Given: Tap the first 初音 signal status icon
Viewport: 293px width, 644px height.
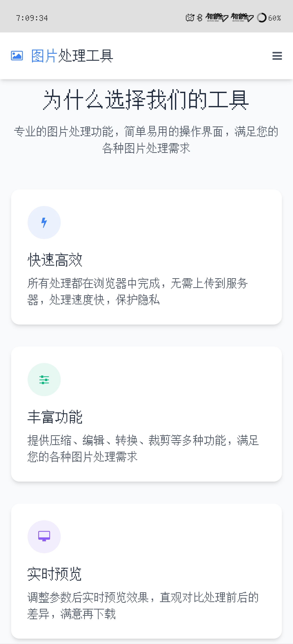Looking at the screenshot, I should point(217,18).
